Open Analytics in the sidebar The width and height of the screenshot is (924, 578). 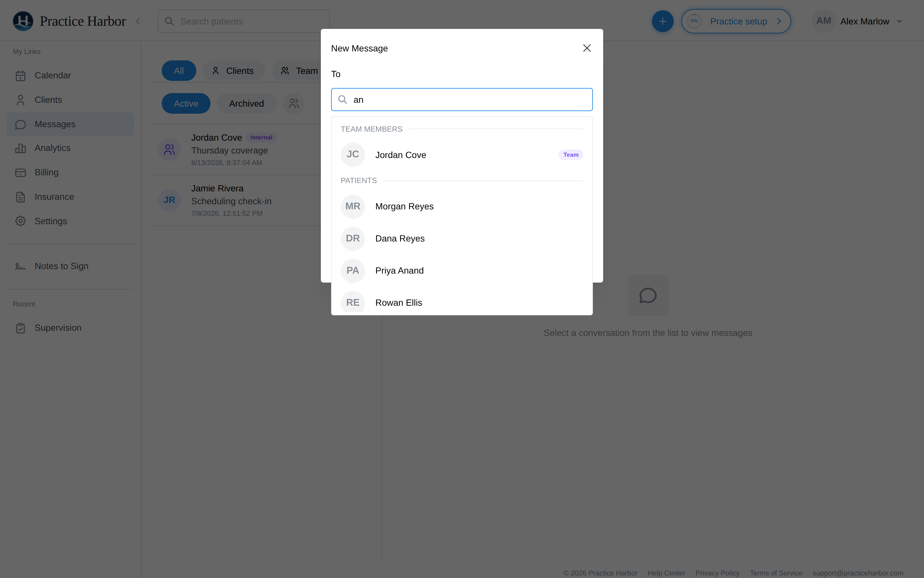(70, 148)
